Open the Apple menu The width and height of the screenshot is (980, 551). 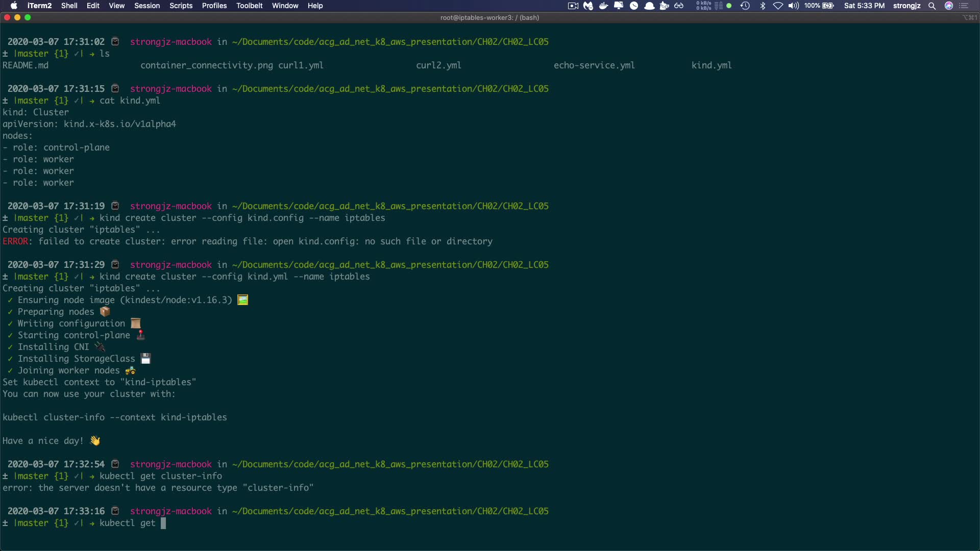point(14,6)
